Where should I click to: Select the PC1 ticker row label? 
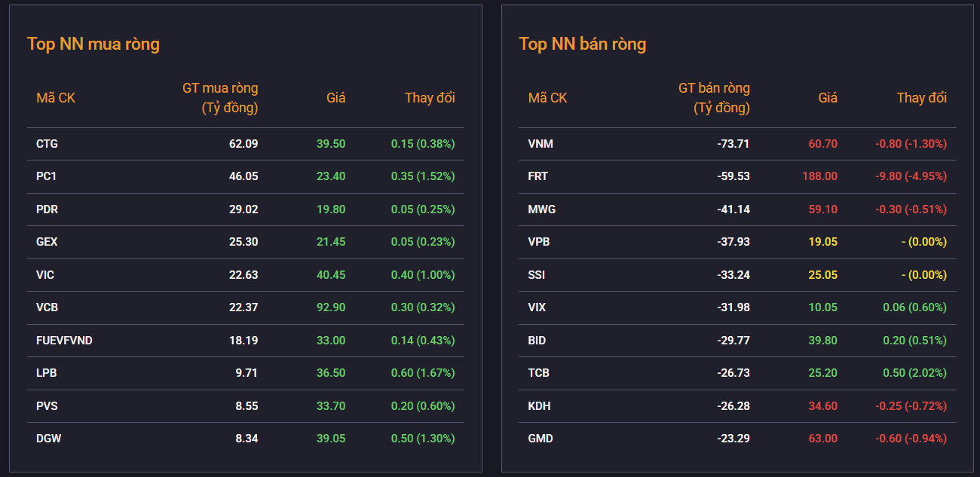[47, 176]
